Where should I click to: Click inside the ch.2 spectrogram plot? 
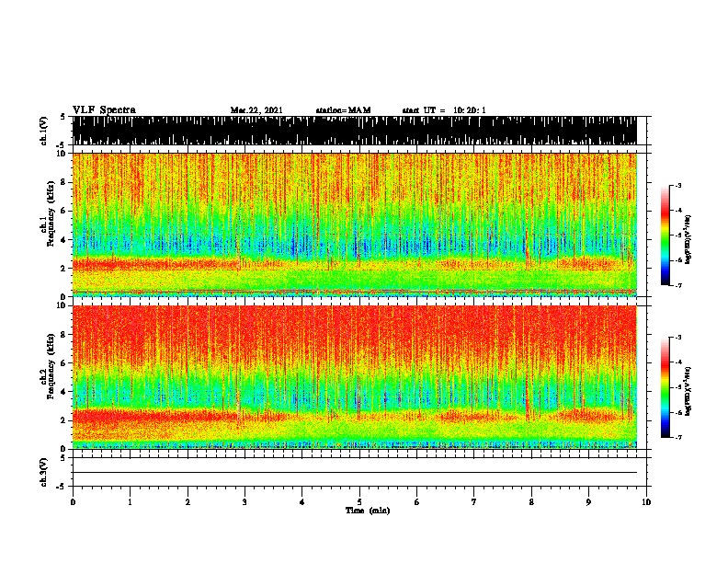(x=354, y=377)
